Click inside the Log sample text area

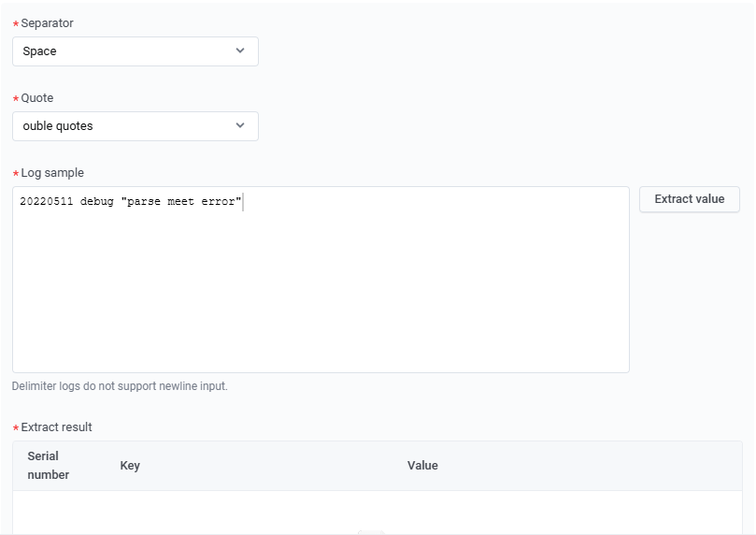pos(321,280)
